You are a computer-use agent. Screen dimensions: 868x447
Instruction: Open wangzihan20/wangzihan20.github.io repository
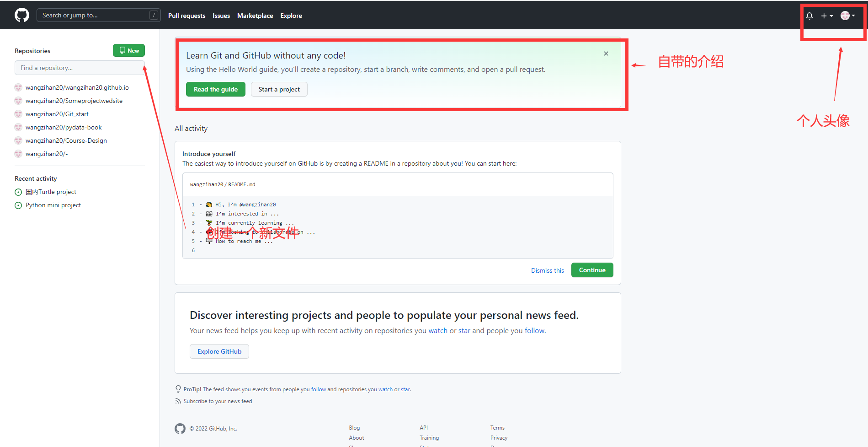pos(77,87)
